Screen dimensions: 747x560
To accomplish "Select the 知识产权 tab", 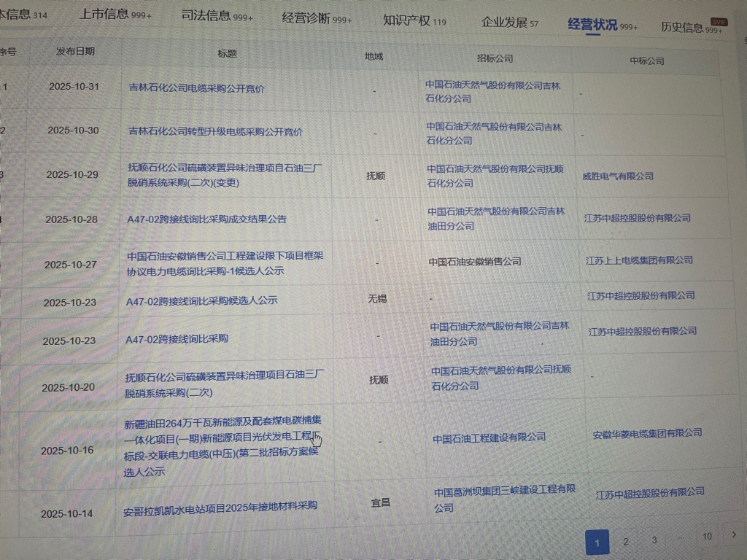I will pos(414,20).
